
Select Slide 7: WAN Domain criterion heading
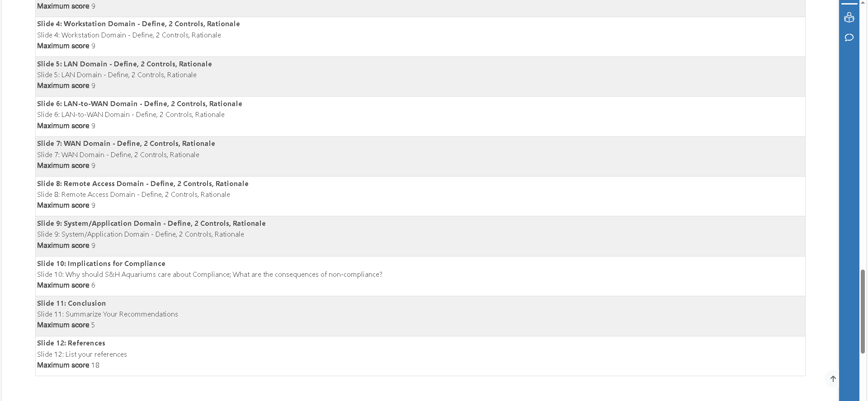click(x=126, y=144)
